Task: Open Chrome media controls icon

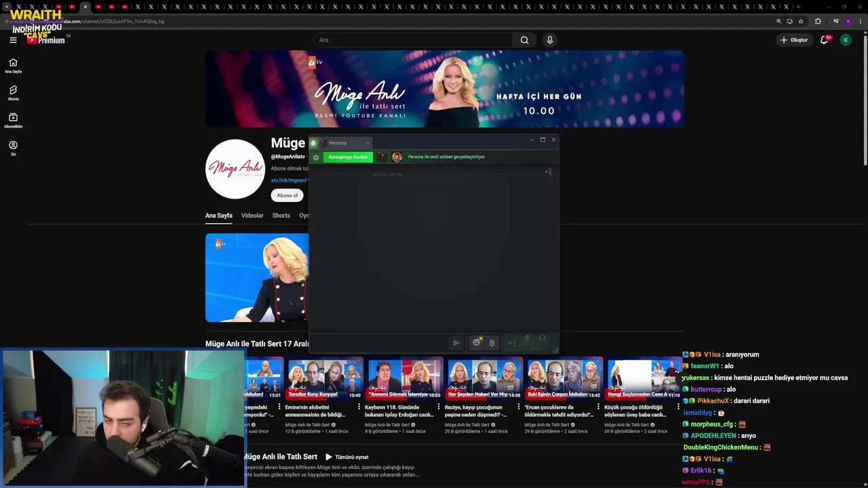Action: 835,21
